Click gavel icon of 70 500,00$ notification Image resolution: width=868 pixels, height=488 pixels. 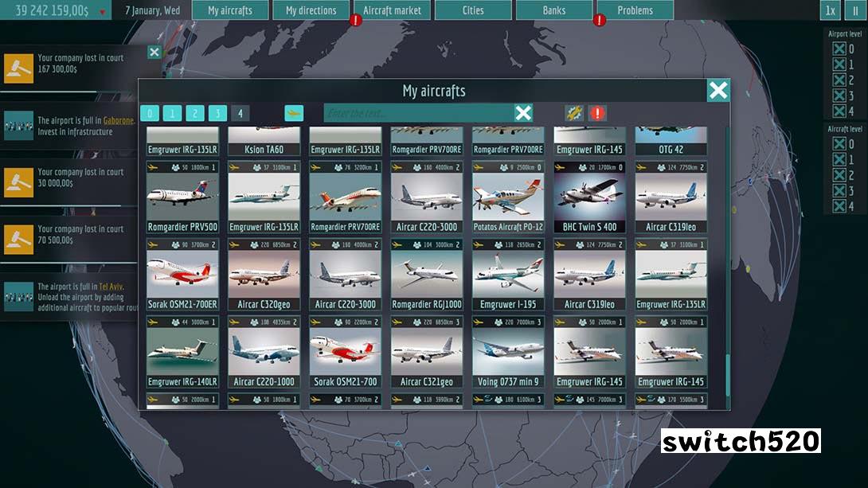coord(19,240)
